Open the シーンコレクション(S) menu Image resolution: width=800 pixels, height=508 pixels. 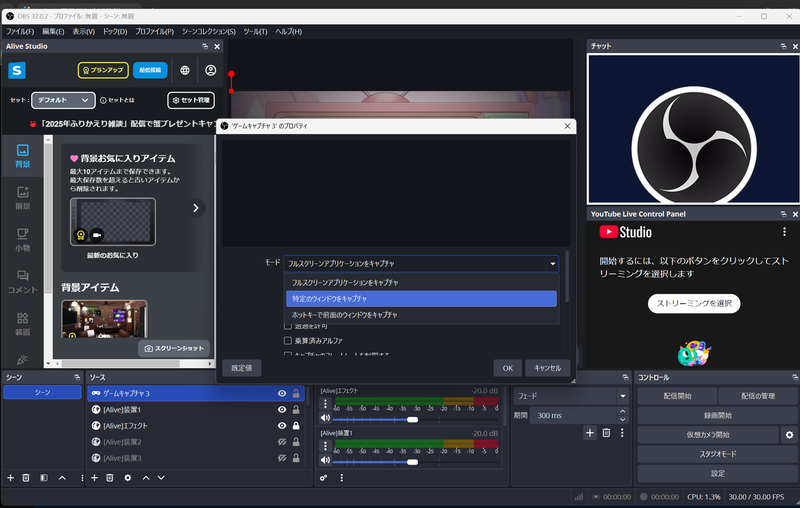pyautogui.click(x=209, y=31)
